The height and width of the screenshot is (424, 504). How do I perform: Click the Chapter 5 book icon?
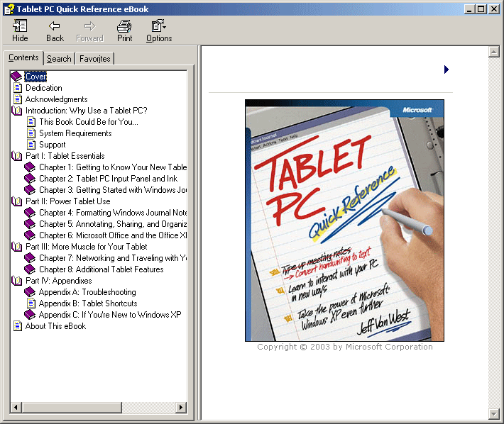30,224
